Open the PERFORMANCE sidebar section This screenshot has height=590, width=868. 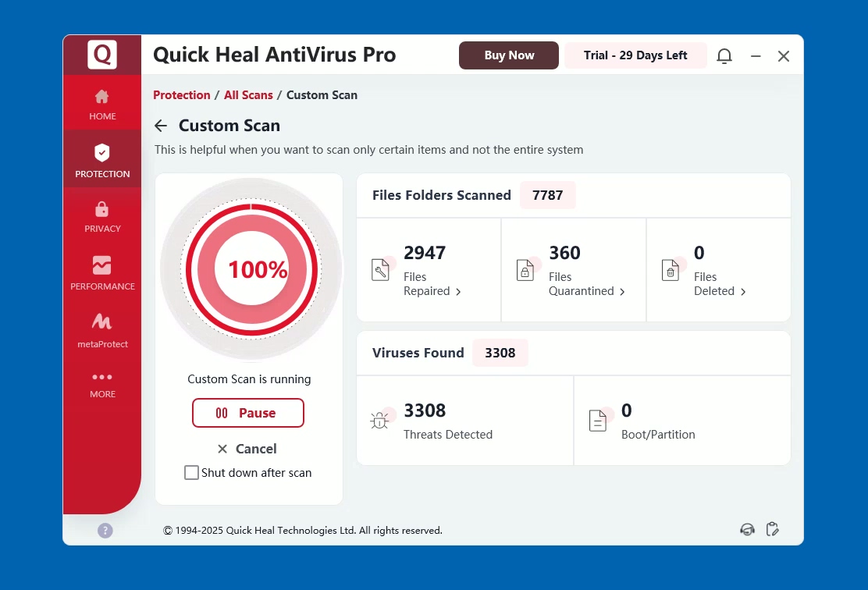102,273
